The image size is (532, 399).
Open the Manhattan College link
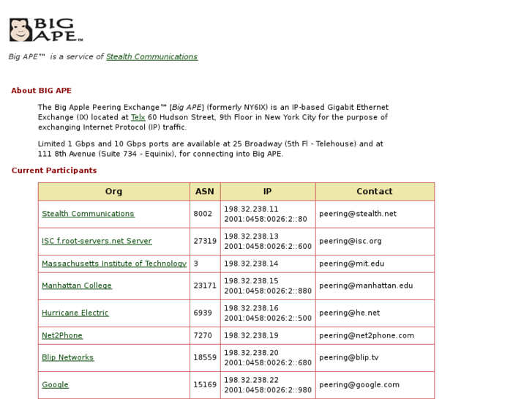[x=77, y=286]
